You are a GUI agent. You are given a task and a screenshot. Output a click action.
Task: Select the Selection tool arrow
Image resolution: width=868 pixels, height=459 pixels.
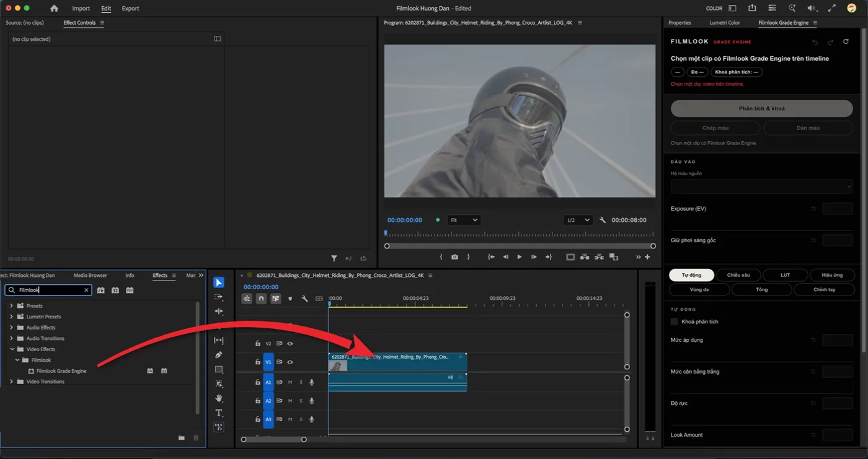(x=219, y=282)
